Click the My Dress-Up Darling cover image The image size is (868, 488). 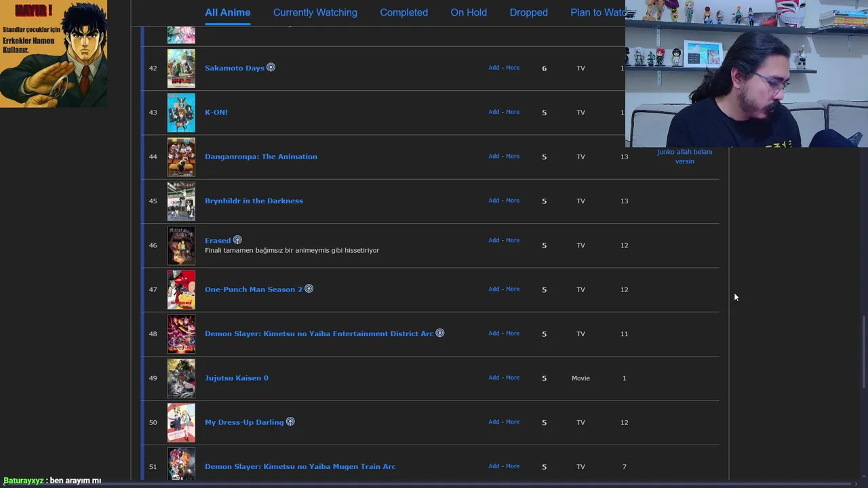[181, 423]
